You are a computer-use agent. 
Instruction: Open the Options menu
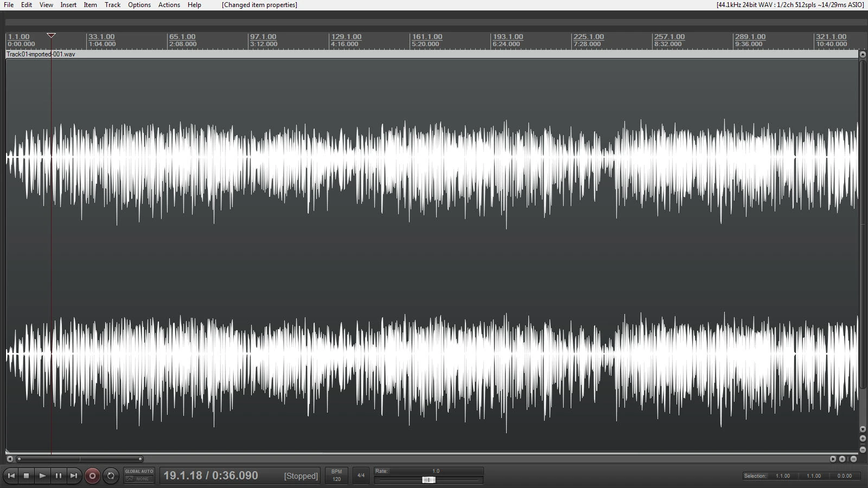coord(139,5)
